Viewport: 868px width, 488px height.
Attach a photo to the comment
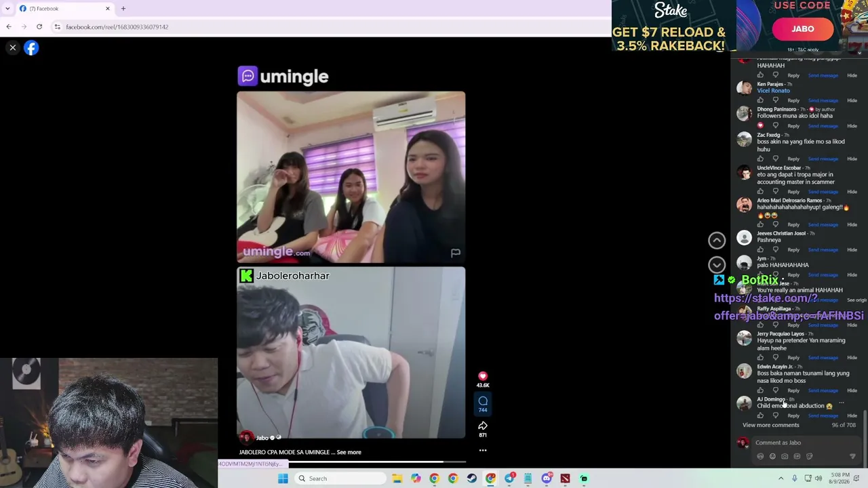click(x=785, y=456)
